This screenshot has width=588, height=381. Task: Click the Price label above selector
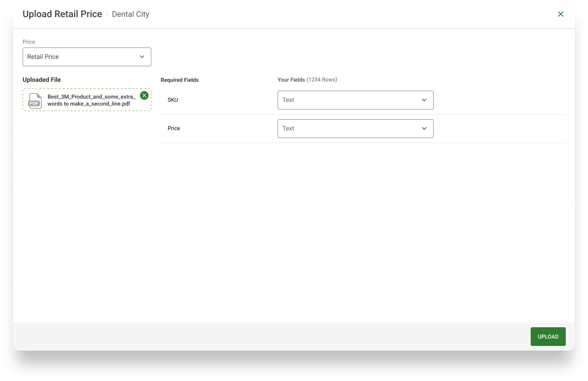click(29, 42)
